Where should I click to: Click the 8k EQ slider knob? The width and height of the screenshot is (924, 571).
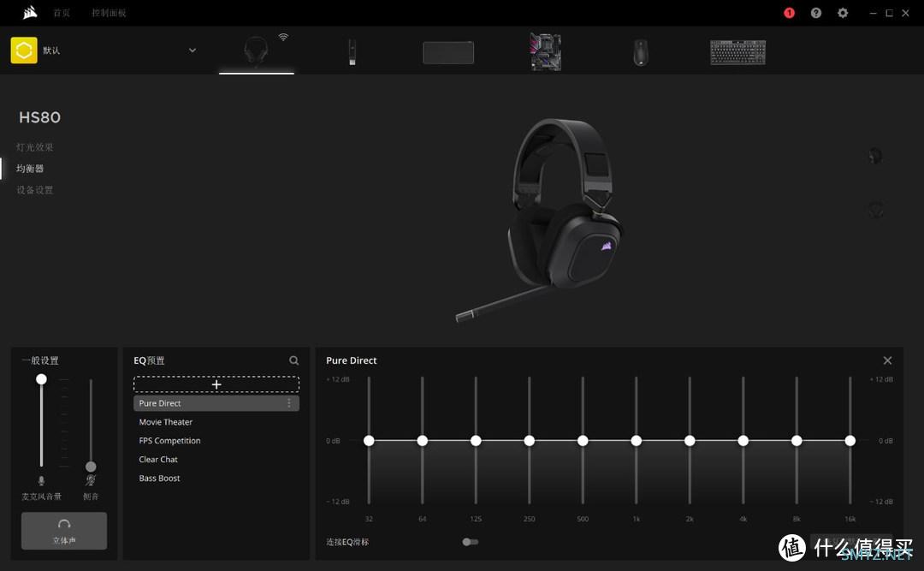[797, 441]
